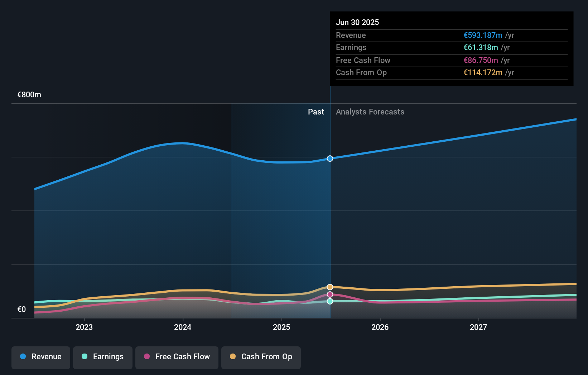Toggle the Free Cash Flow series

tap(177, 357)
